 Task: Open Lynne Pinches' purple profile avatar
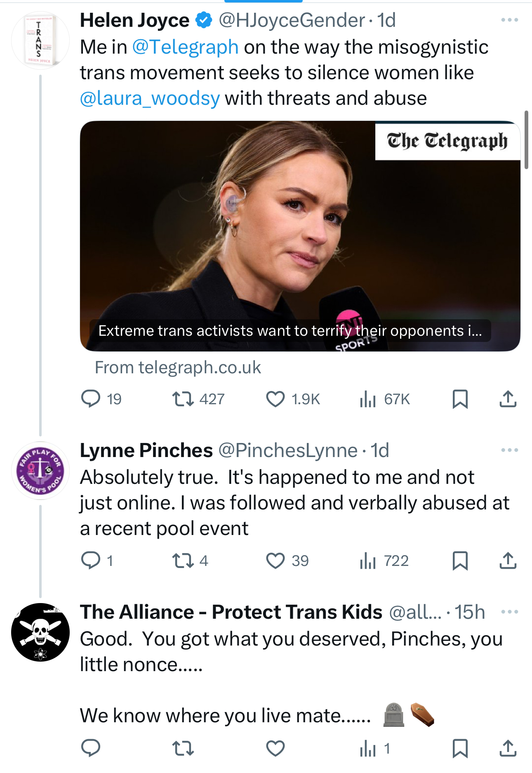point(40,471)
